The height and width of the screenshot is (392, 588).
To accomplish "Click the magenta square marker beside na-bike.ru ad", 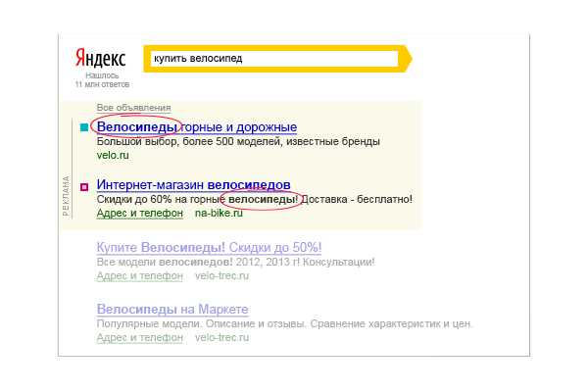I will 84,187.
